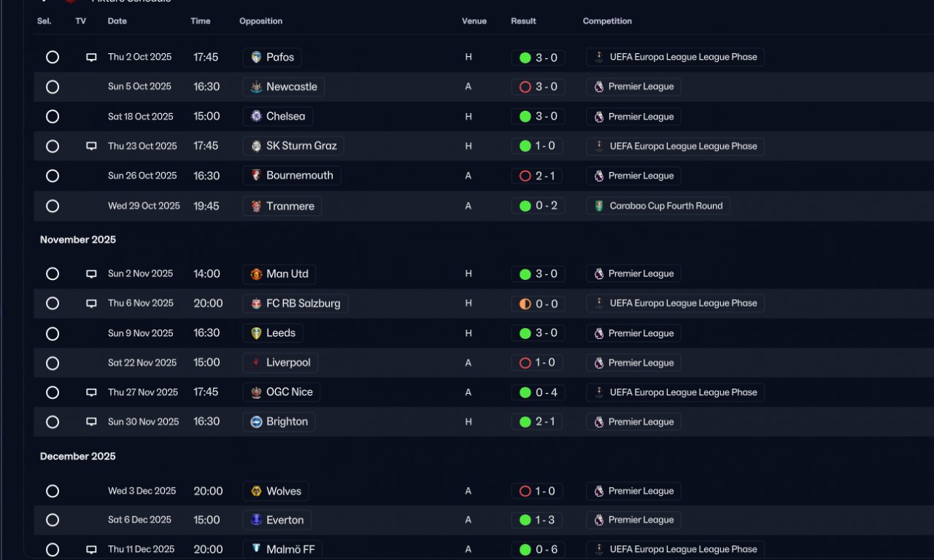This screenshot has width=934, height=560.
Task: Open the 0 - 6 Malmö FF result
Action: [x=538, y=550]
